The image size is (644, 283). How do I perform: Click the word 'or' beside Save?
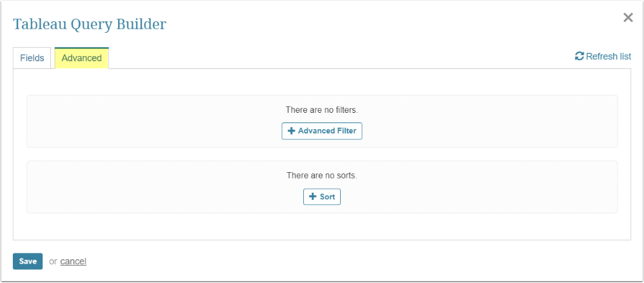pyautogui.click(x=53, y=261)
